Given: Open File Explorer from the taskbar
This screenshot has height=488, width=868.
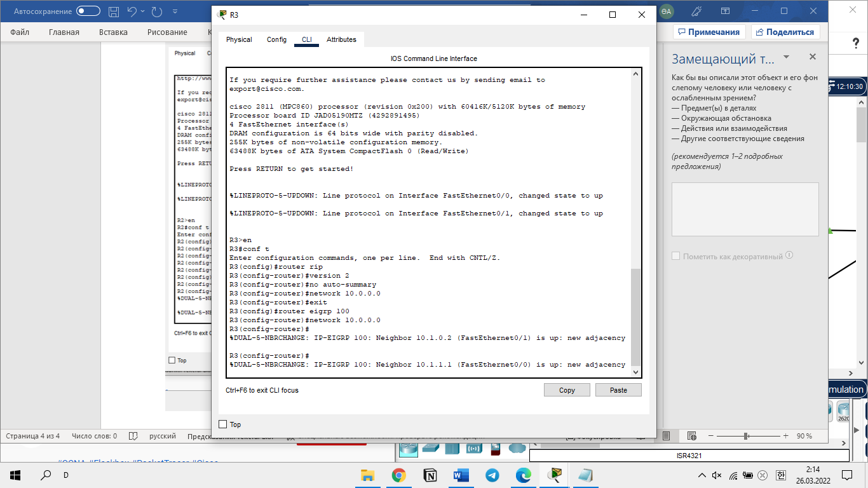Looking at the screenshot, I should pyautogui.click(x=367, y=475).
